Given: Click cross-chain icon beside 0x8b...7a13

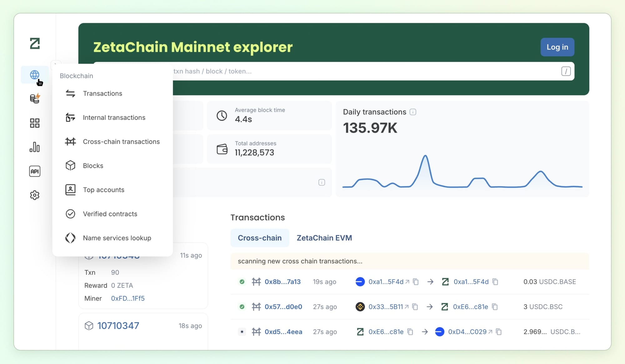Looking at the screenshot, I should pyautogui.click(x=256, y=282).
